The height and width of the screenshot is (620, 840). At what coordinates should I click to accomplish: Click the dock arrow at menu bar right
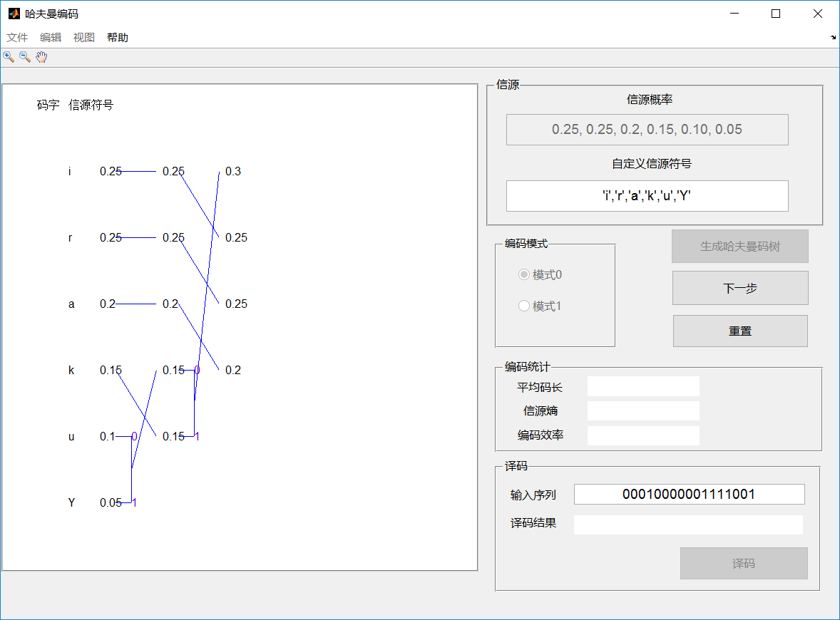833,37
